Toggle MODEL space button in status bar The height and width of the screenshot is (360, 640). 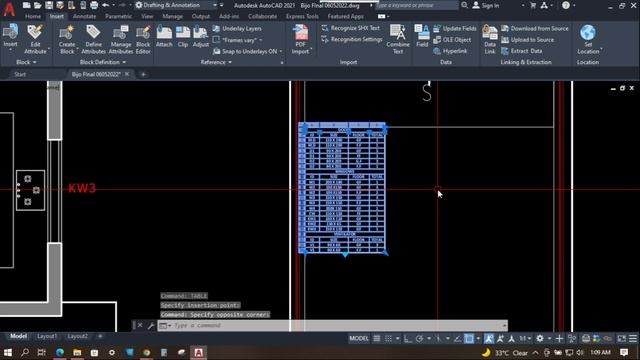[x=359, y=338]
